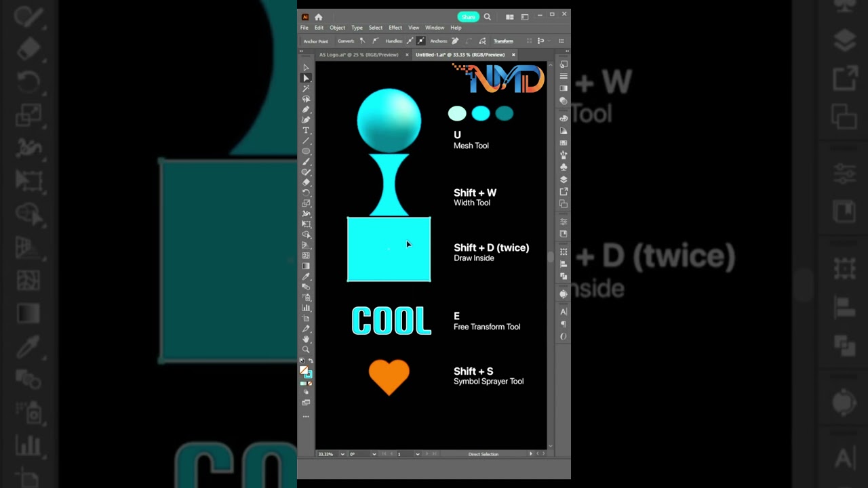The image size is (868, 488).
Task: Open the workspace switcher dropdown
Action: click(x=524, y=17)
